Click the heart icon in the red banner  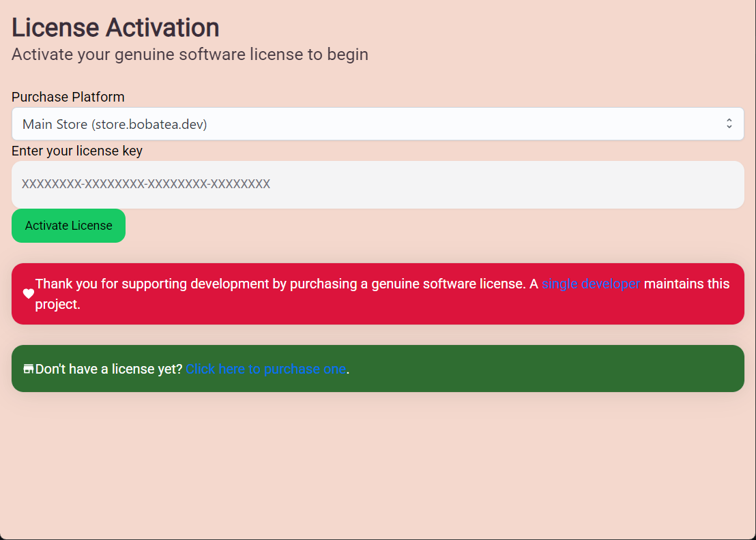[28, 294]
